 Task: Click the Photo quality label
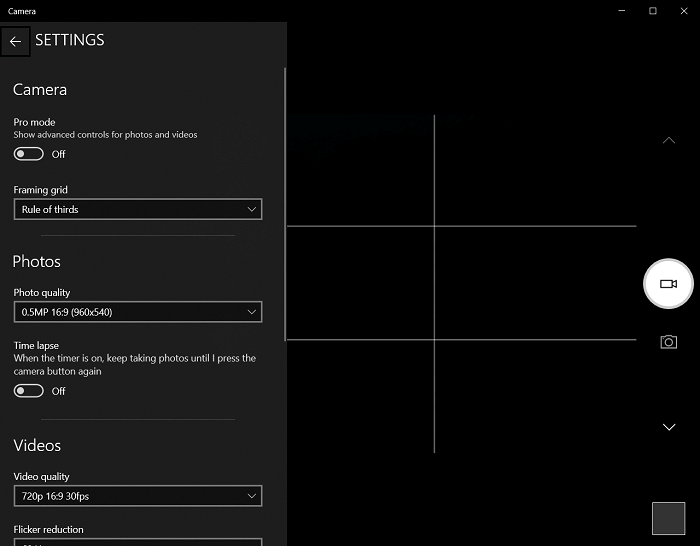[42, 293]
